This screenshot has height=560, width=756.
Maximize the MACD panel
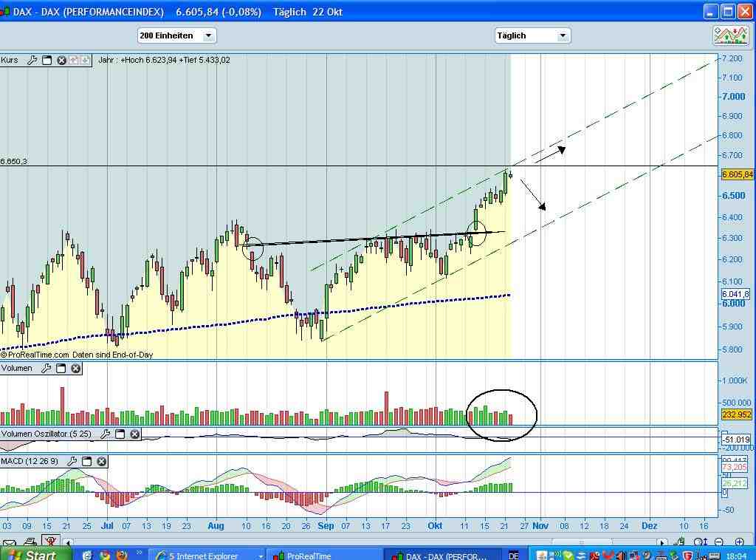tap(87, 462)
